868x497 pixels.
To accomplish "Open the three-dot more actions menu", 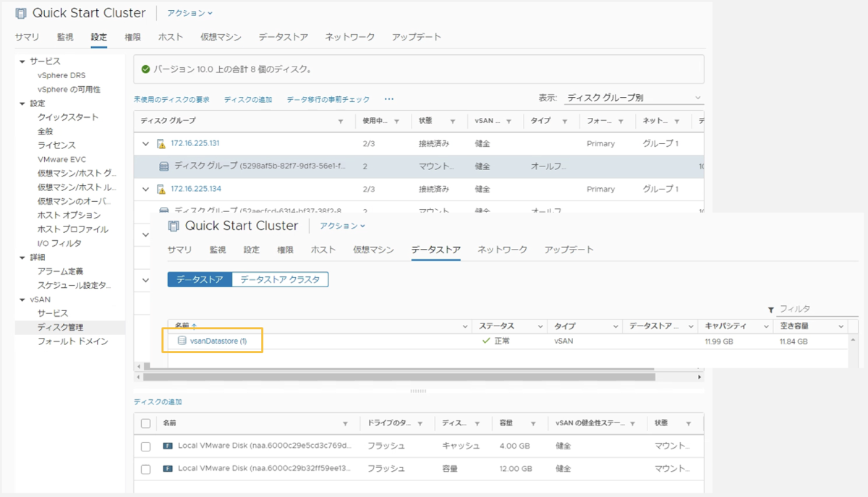I will coord(389,99).
